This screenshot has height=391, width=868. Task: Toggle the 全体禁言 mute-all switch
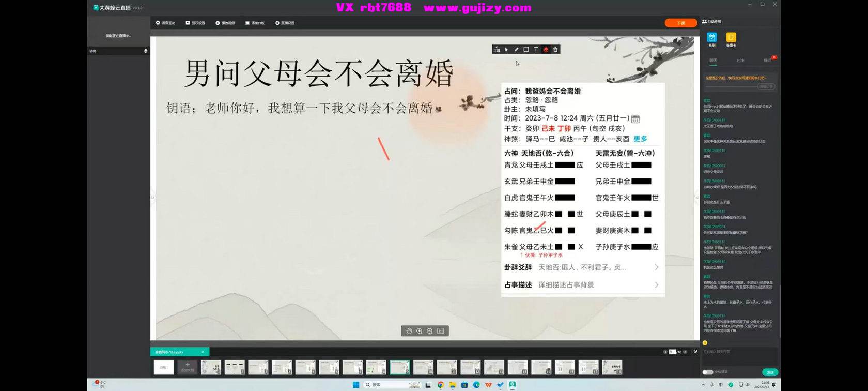pos(708,372)
